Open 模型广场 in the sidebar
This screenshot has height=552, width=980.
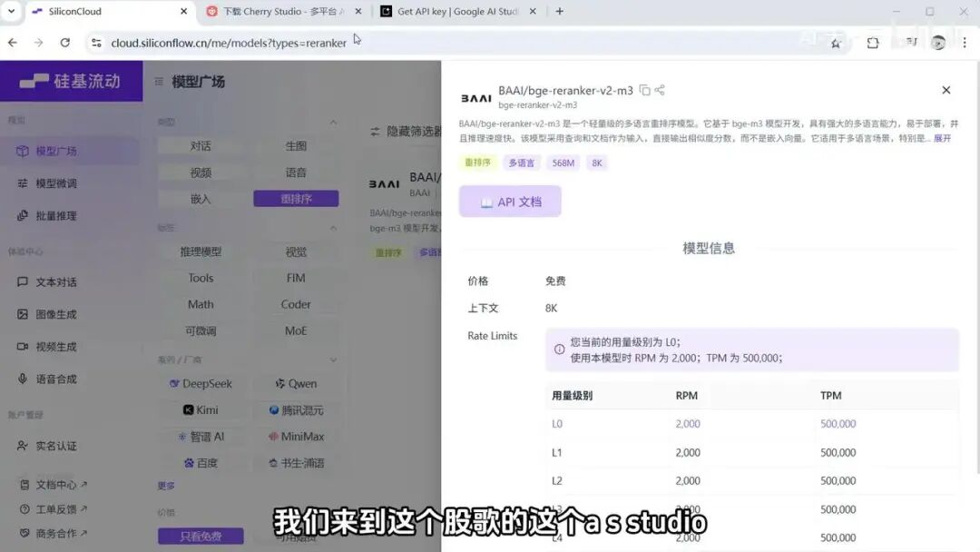point(71,151)
